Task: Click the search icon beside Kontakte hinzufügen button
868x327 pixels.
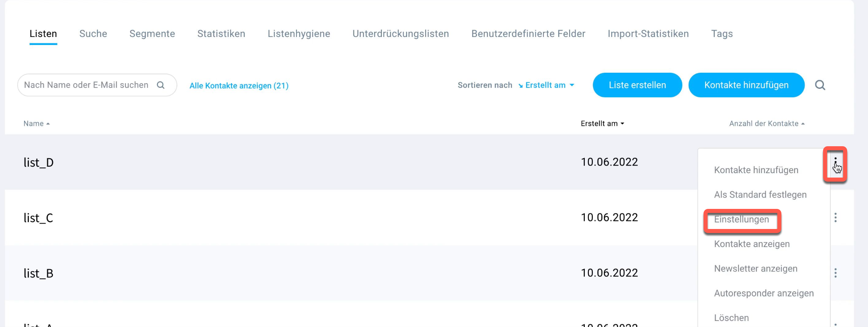Action: pyautogui.click(x=820, y=85)
